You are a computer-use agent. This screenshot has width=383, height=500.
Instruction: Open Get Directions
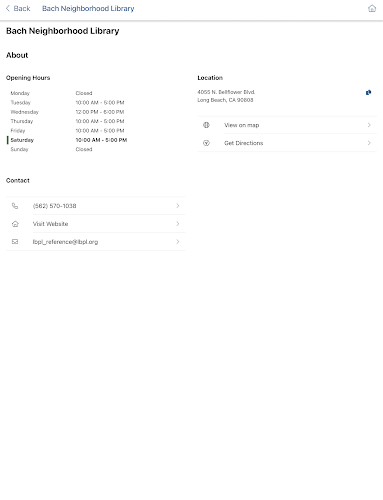point(287,143)
